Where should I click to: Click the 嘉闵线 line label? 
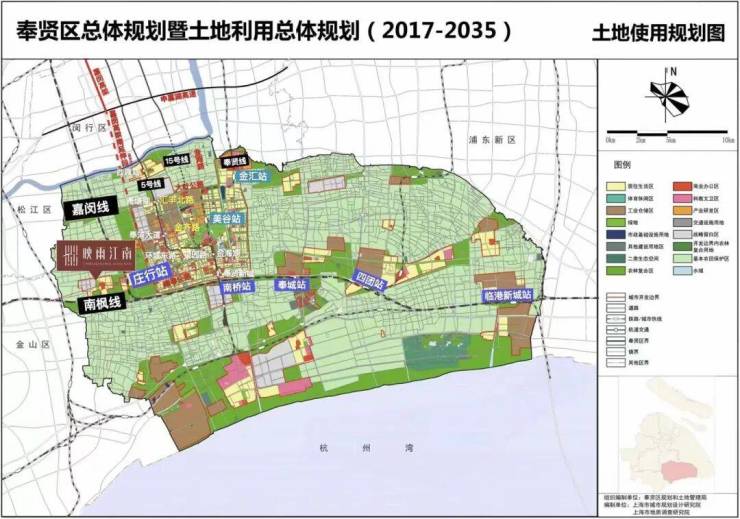[x=90, y=208]
